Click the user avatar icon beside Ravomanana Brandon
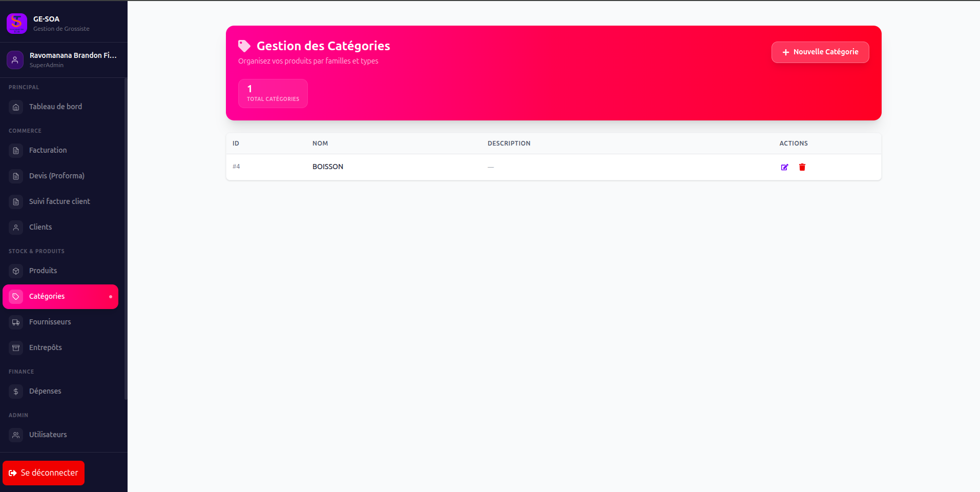 coord(15,60)
